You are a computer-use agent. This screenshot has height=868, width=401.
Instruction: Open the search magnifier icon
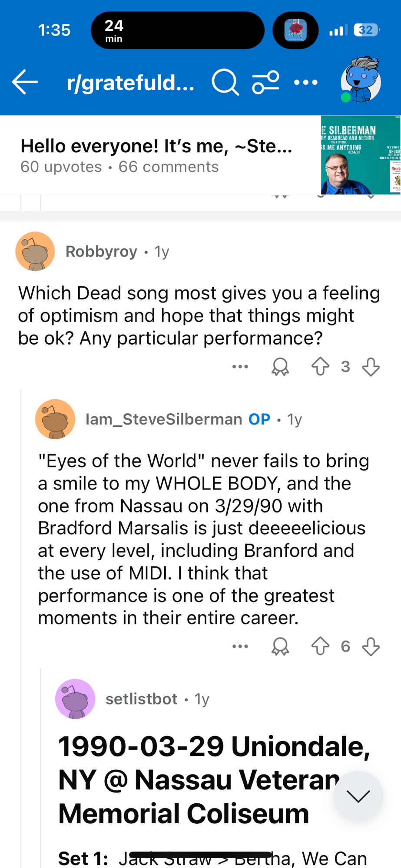[x=225, y=82]
